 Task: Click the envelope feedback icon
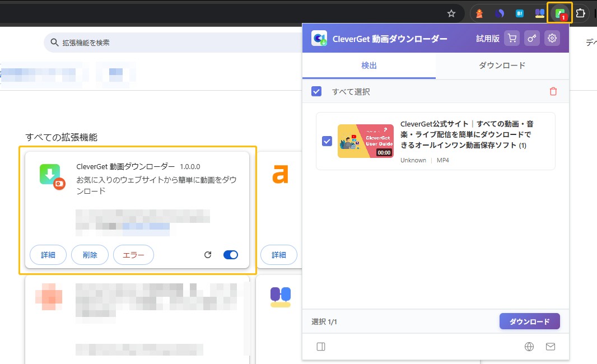pos(551,347)
